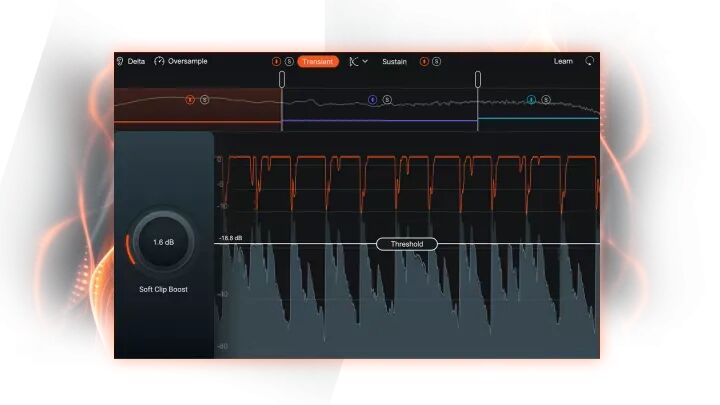This screenshot has width=720, height=405.
Task: Bypass the teal high band power icon
Action: click(531, 99)
